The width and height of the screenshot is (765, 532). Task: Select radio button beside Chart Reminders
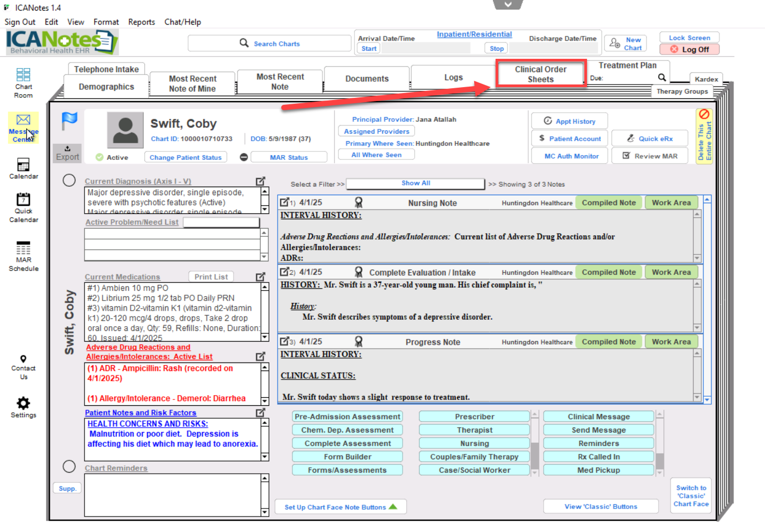[69, 467]
